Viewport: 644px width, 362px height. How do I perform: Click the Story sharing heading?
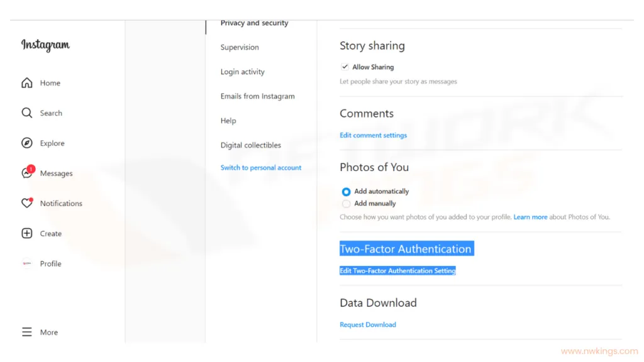pyautogui.click(x=372, y=45)
